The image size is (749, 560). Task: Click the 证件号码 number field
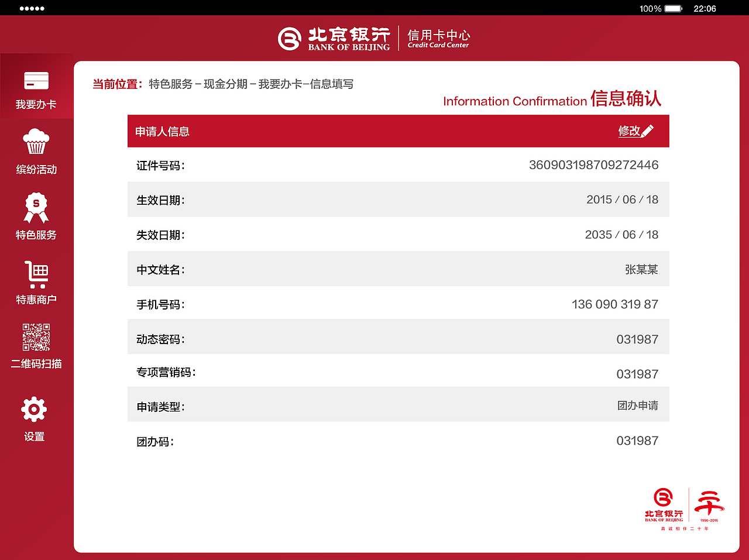(x=592, y=164)
